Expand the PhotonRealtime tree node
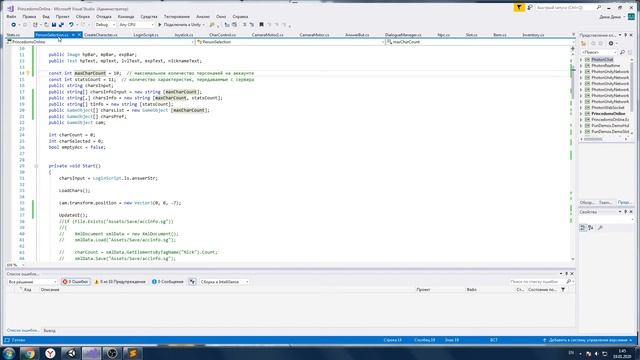This screenshot has width=640, height=360. (581, 66)
